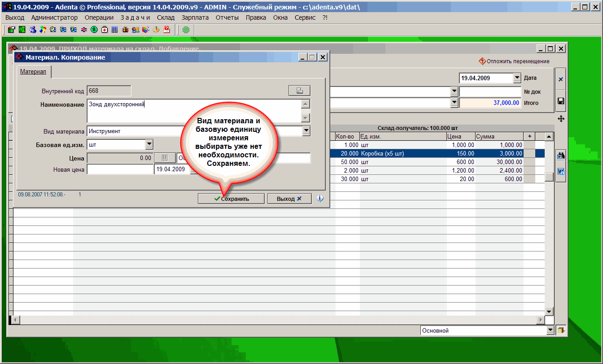
Task: Open the Дата calendar dropdown
Action: [517, 78]
